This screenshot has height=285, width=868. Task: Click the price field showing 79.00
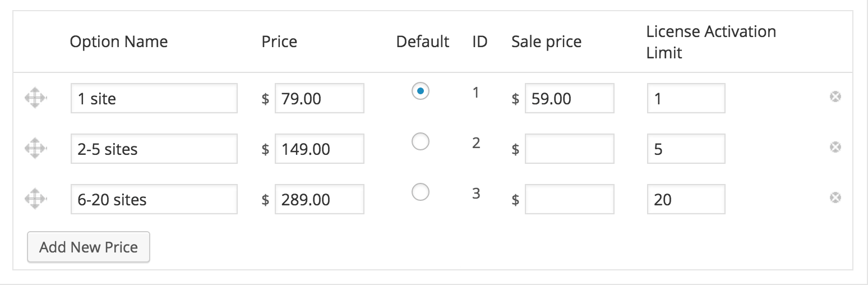(x=319, y=99)
